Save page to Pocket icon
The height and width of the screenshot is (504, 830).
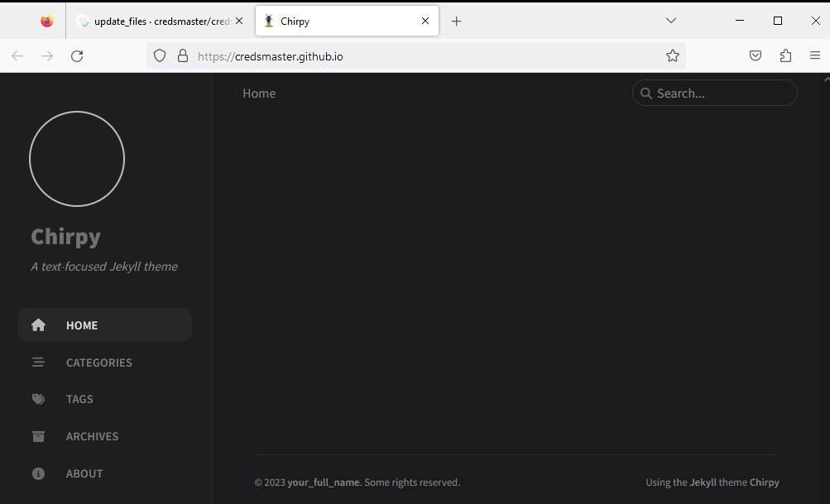pyautogui.click(x=756, y=56)
